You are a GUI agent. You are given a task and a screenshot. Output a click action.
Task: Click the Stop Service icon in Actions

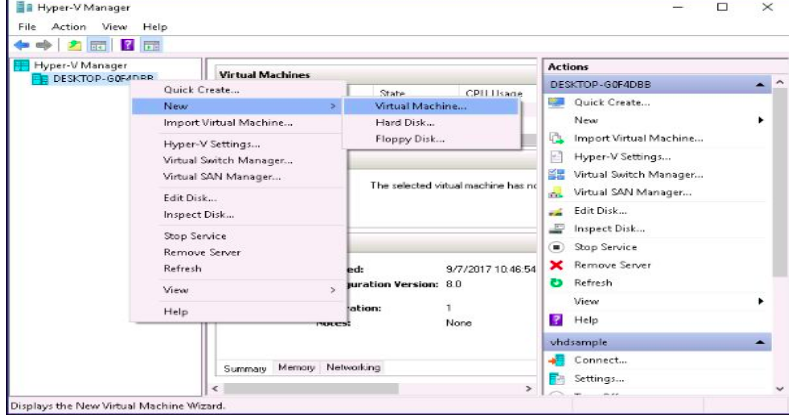559,247
